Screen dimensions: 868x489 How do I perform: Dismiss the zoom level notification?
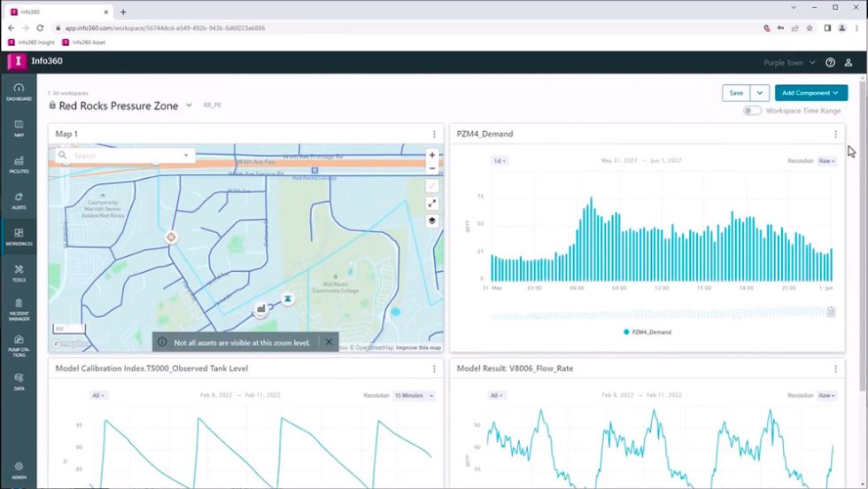click(x=329, y=342)
